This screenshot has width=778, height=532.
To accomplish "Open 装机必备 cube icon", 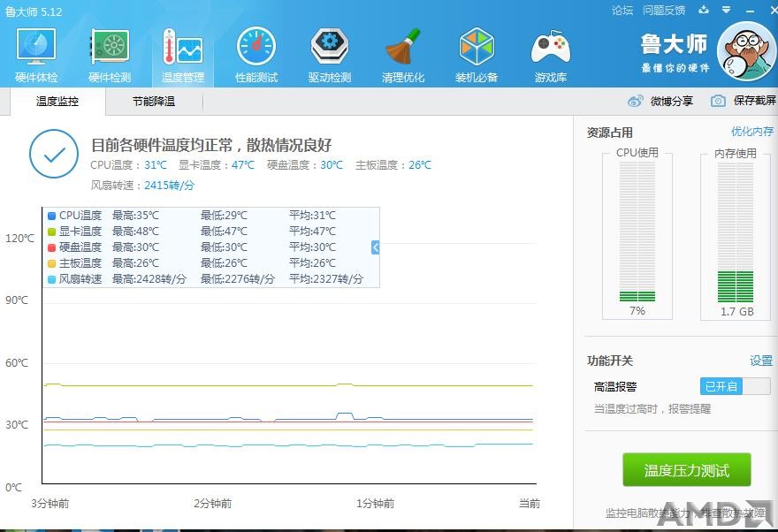I will (477, 46).
